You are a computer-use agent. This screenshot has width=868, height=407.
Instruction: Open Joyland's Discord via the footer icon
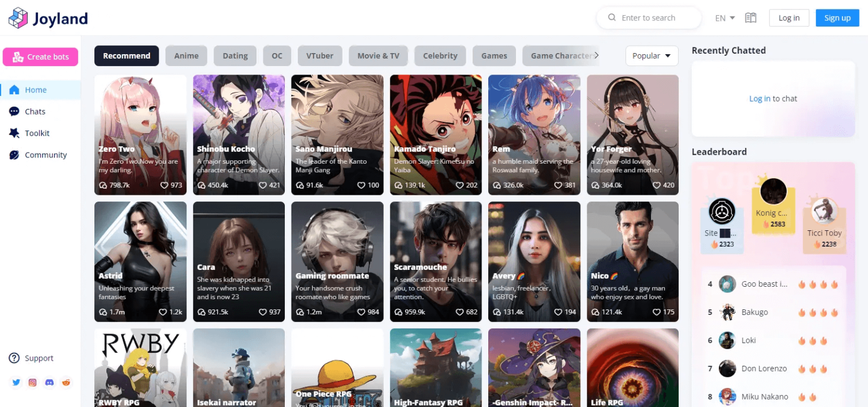click(x=49, y=382)
